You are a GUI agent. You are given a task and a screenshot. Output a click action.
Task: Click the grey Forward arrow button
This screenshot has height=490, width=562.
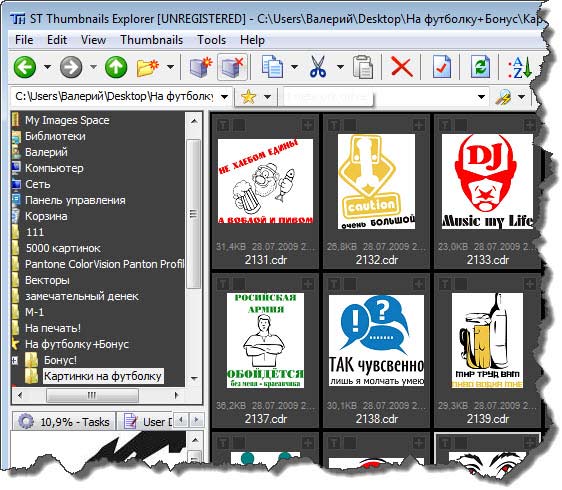pos(71,67)
